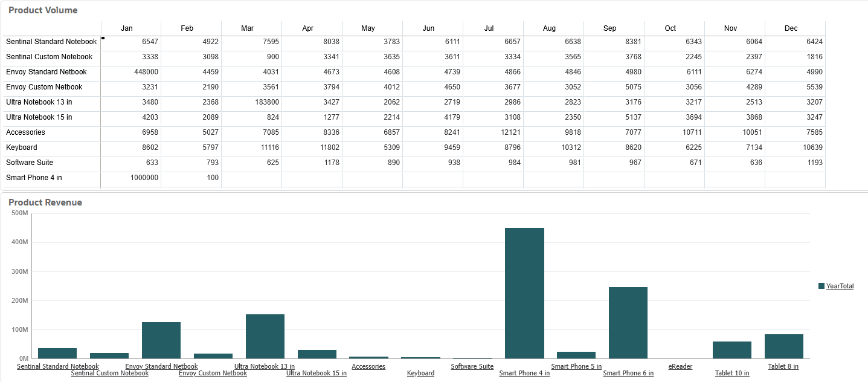Select the tallest Smart Phone 4 in revenue bar
Viewport: 868px width, 382px height.
(524, 290)
